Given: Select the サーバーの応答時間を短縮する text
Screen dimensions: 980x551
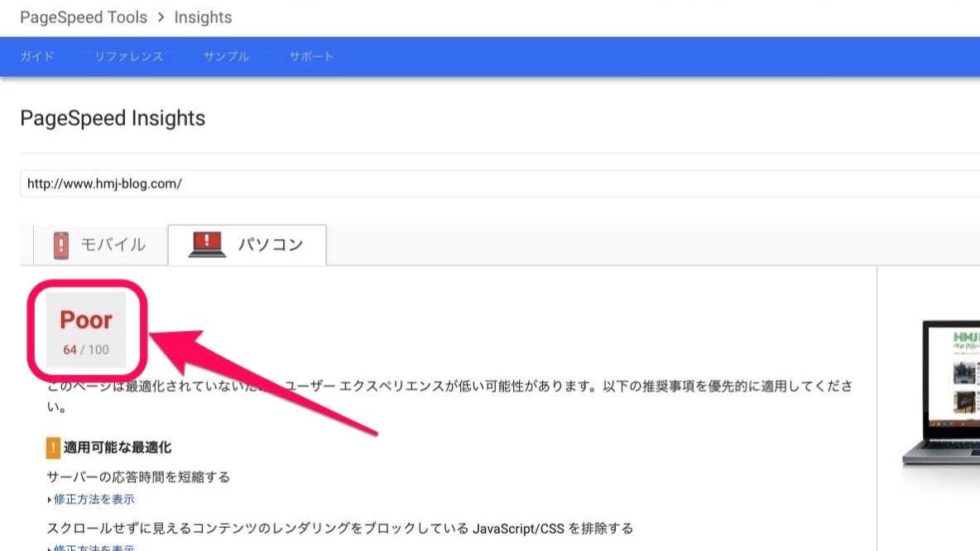Looking at the screenshot, I should 138,477.
